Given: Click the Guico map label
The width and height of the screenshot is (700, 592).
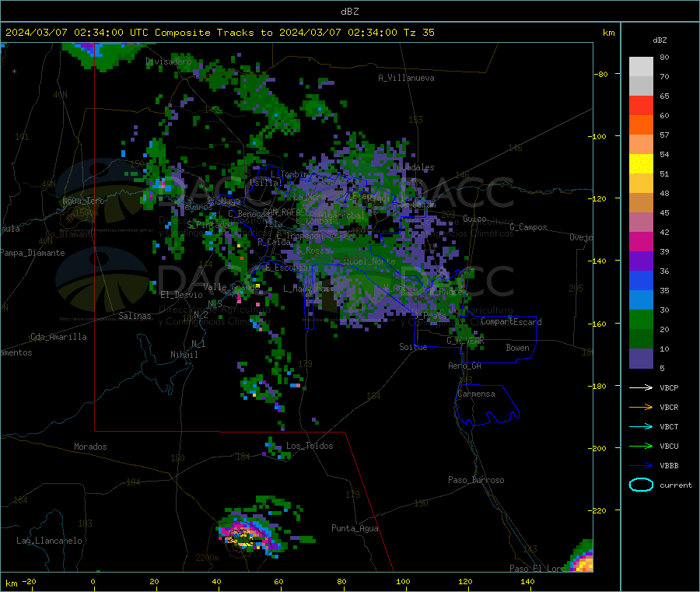Looking at the screenshot, I should pos(474,219).
